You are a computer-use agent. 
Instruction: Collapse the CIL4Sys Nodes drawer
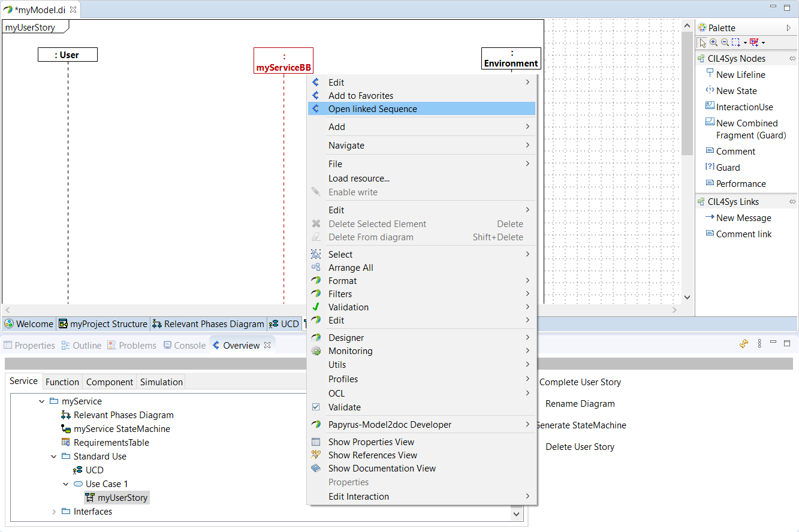click(792, 59)
